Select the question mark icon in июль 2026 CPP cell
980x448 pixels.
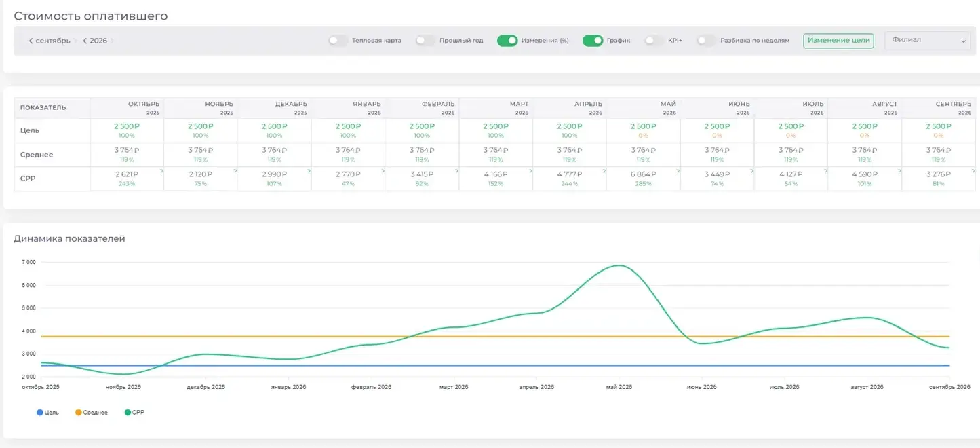(826, 172)
